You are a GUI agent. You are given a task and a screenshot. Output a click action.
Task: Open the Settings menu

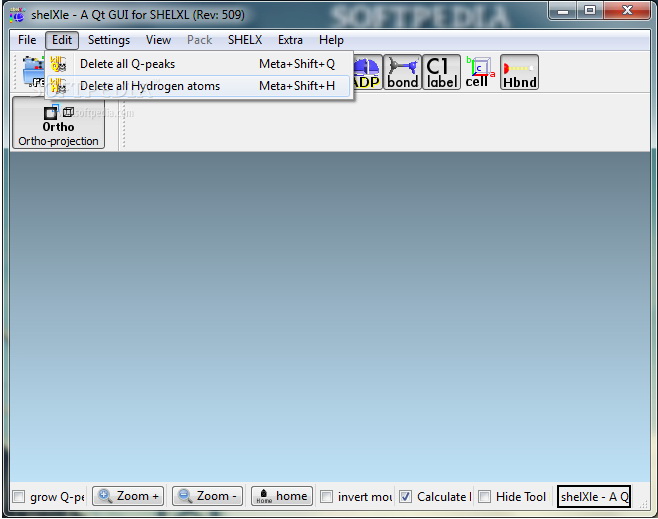109,40
